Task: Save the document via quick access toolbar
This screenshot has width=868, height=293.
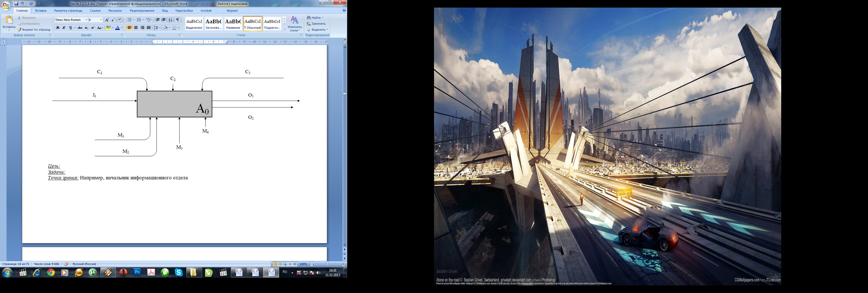Action: click(x=16, y=3)
